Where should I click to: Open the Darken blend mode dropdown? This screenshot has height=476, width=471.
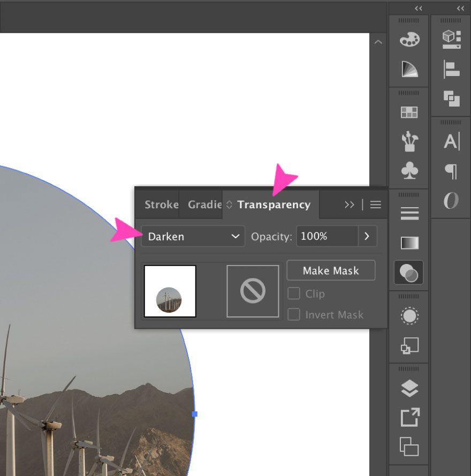tap(192, 236)
